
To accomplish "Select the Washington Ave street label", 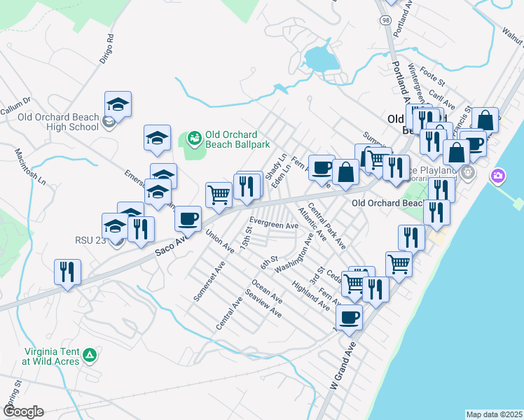I will click(294, 253).
